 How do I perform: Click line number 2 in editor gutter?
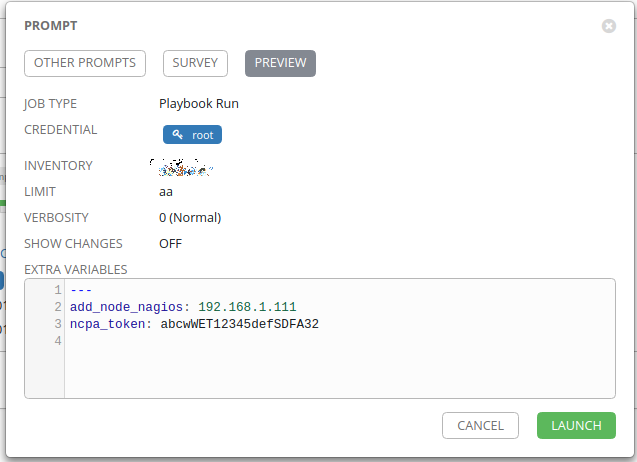(58, 307)
